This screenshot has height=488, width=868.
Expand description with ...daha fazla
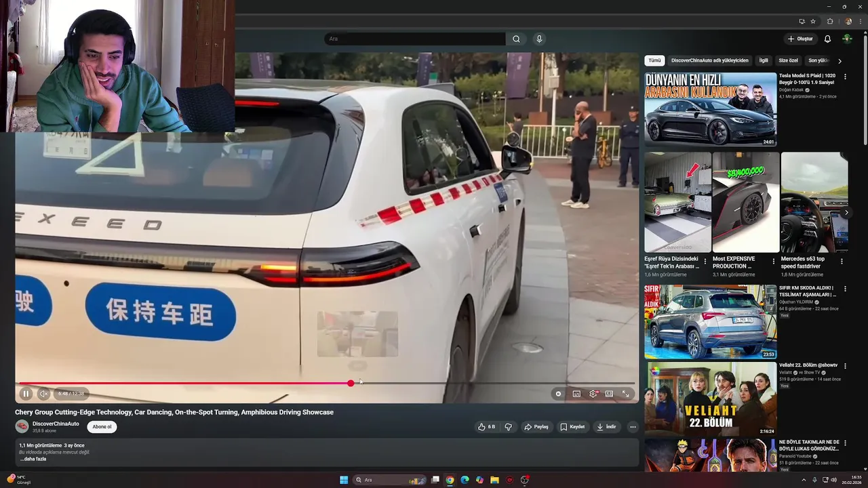tap(33, 459)
